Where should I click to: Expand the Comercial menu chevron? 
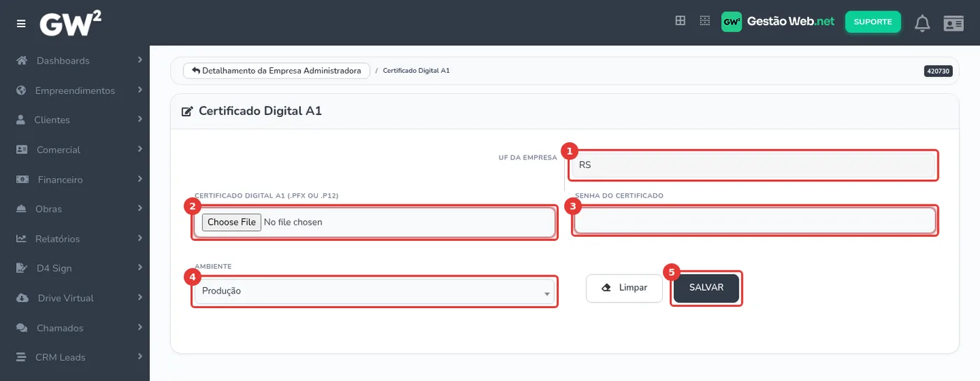point(140,148)
